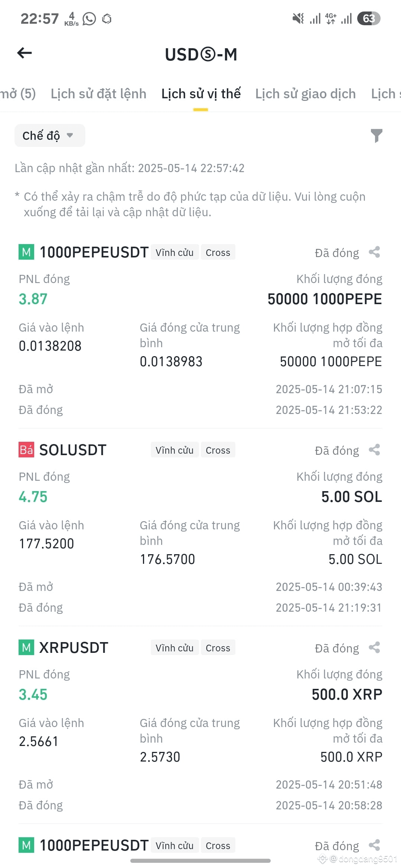Tap the back arrow icon

point(25,53)
